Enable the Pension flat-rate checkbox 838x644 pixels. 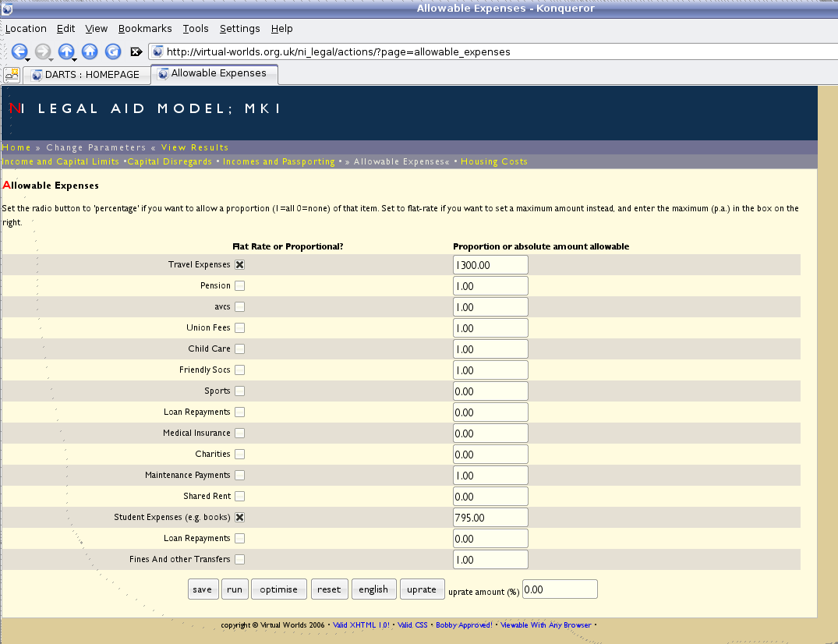(239, 285)
